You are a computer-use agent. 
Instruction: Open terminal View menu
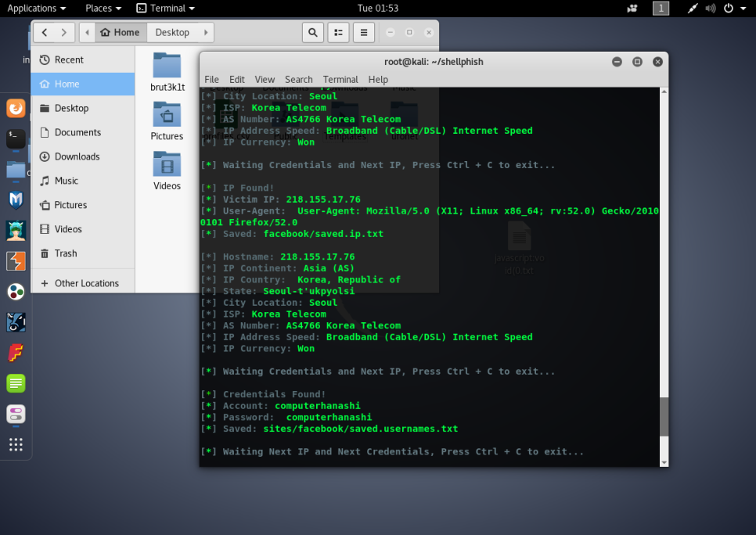pyautogui.click(x=265, y=80)
